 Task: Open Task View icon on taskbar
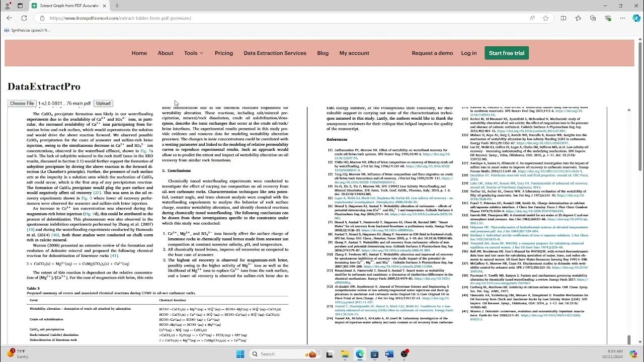pos(330,354)
